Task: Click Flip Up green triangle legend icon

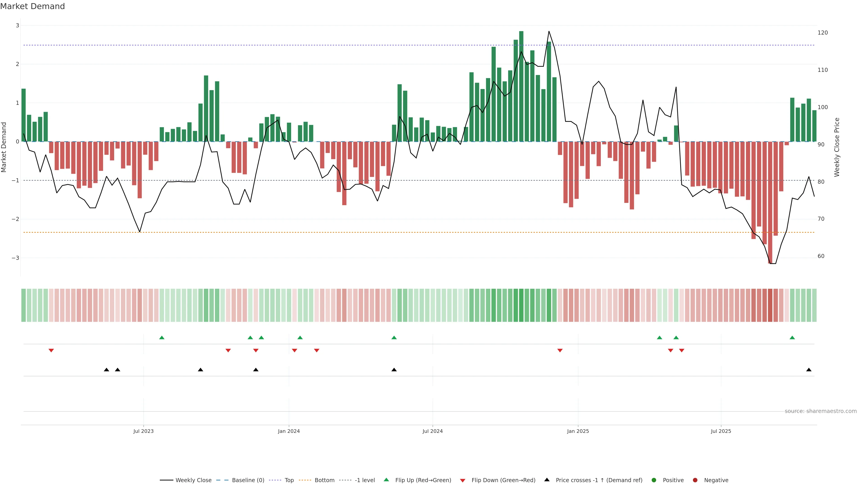Action: click(x=387, y=480)
